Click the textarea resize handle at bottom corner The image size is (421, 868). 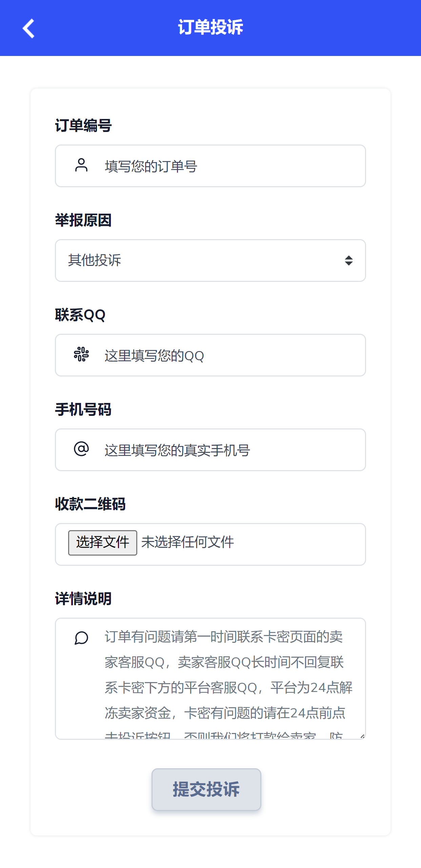click(x=362, y=735)
